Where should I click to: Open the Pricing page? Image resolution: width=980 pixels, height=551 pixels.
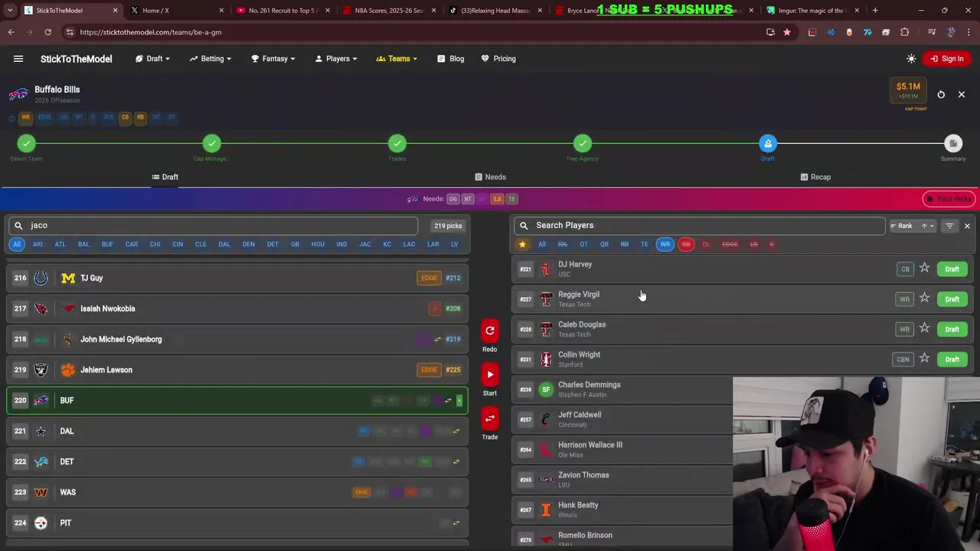point(498,59)
